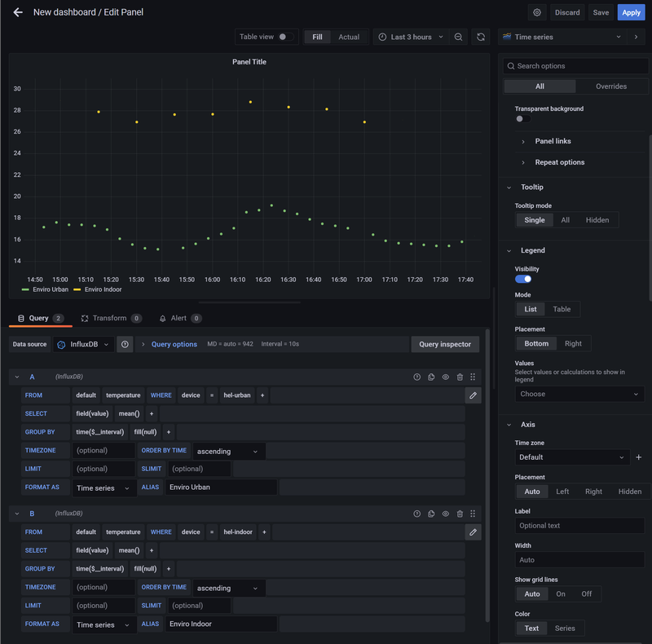The width and height of the screenshot is (652, 644).
Task: Click the zoom out time range icon
Action: [459, 37]
